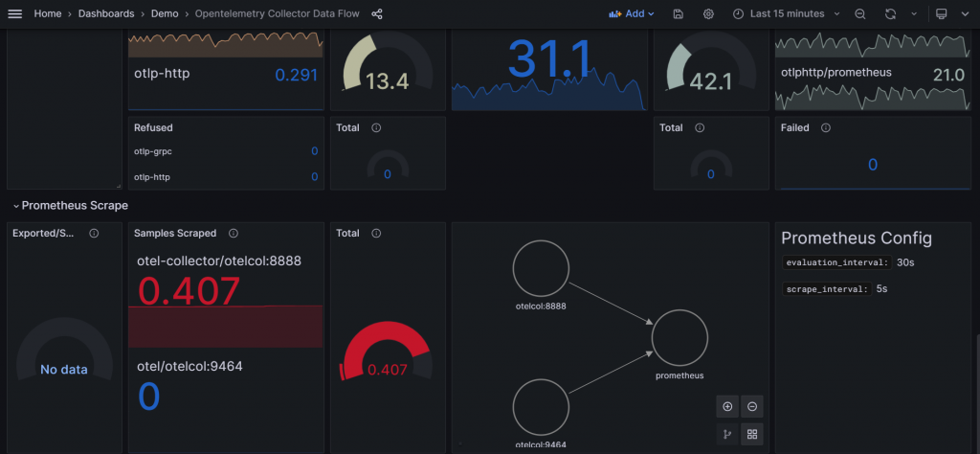Click otel/otelcol:9464 series label
The height and width of the screenshot is (454, 980).
189,367
